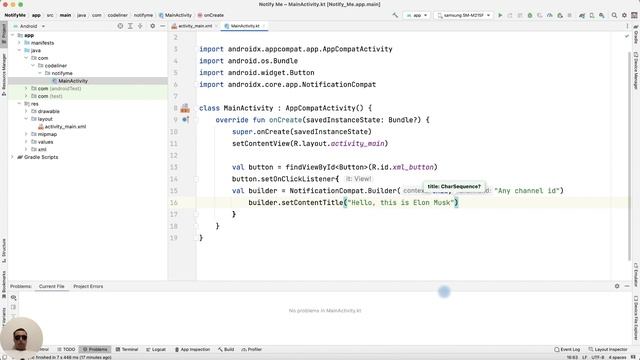Click the onCreate breadcrumb in the navigation bar

(x=211, y=15)
